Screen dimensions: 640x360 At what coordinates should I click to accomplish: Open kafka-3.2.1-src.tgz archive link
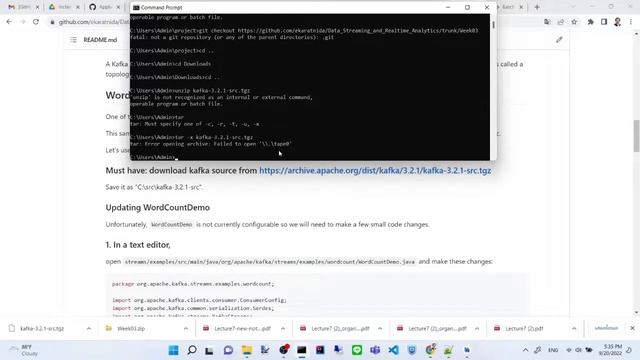[x=375, y=170]
